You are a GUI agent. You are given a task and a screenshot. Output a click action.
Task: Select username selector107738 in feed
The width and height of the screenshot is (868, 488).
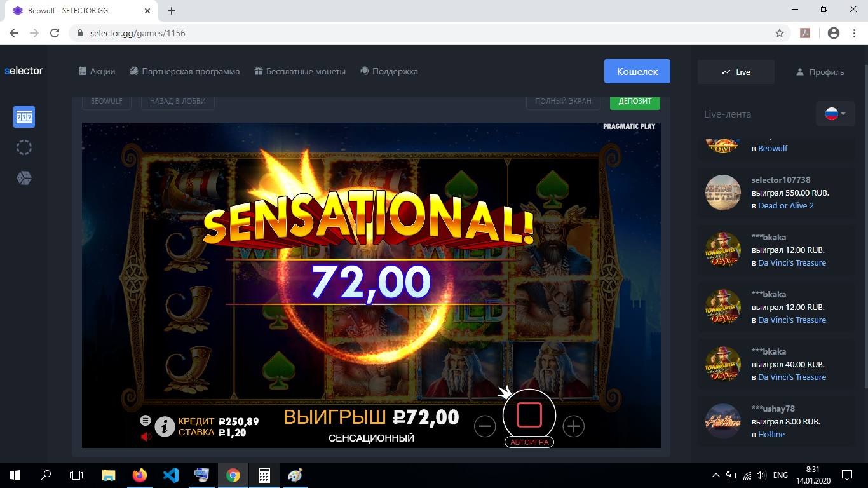click(x=781, y=180)
